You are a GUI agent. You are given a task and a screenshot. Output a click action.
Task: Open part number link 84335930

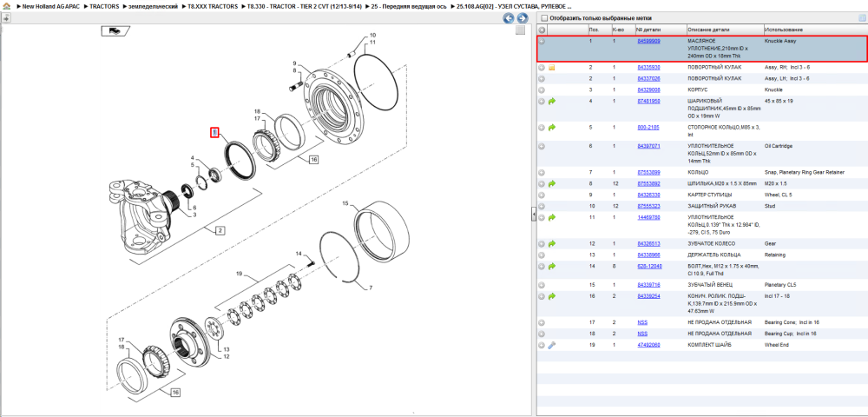(648, 68)
